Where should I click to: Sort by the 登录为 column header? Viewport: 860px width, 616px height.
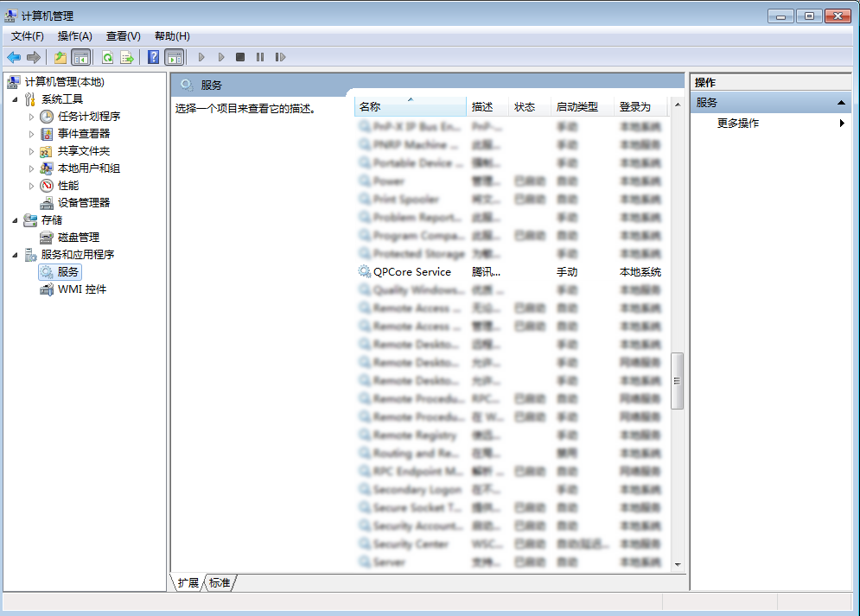640,107
